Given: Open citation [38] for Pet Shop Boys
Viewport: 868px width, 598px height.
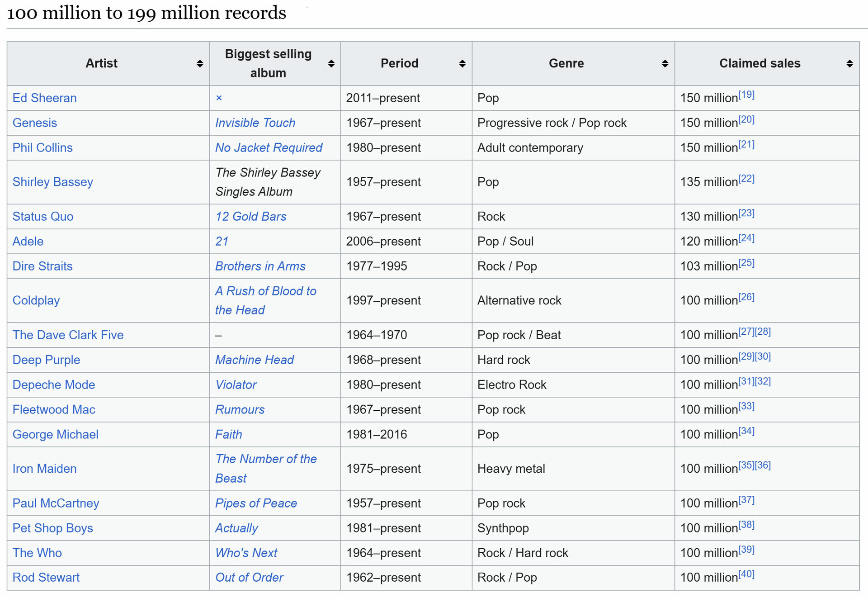Looking at the screenshot, I should tap(746, 525).
